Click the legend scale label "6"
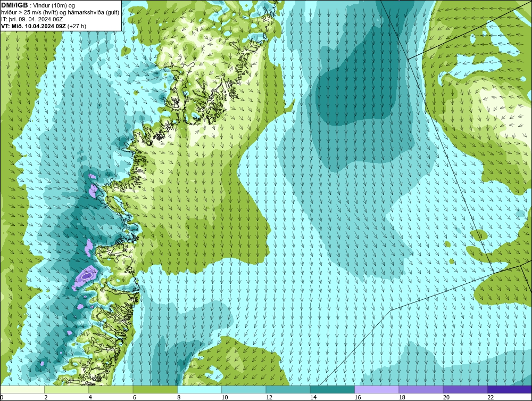This screenshot has width=532, height=401. 135,398
